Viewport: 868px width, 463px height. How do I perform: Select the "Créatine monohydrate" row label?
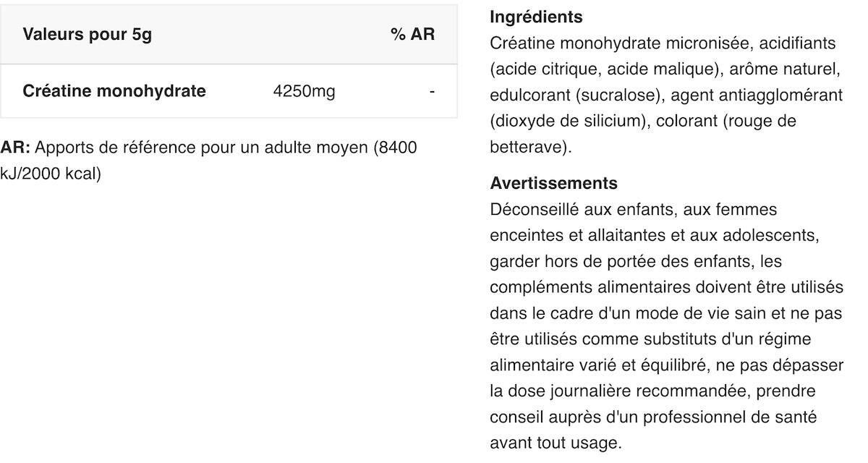click(114, 91)
